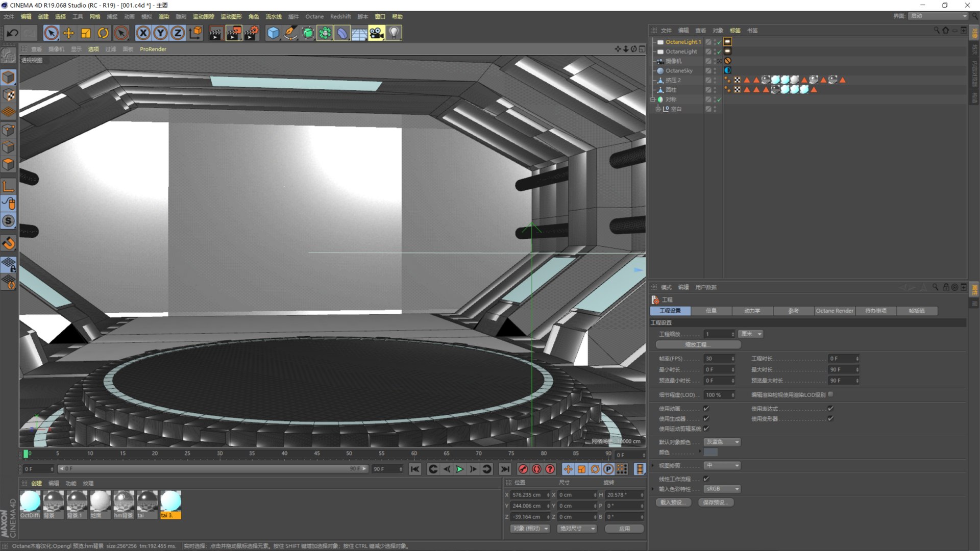Select the Move tool in toolbar

pos(68,33)
